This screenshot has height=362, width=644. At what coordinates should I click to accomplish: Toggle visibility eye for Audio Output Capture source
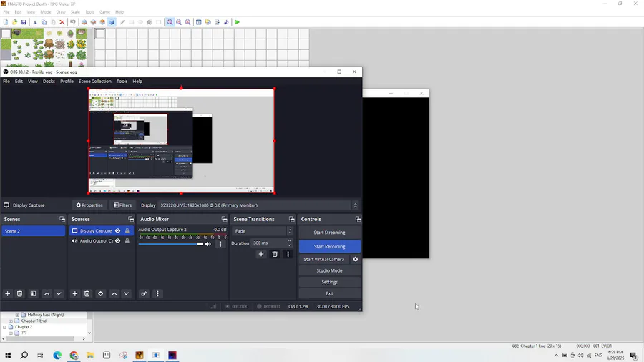117,241
